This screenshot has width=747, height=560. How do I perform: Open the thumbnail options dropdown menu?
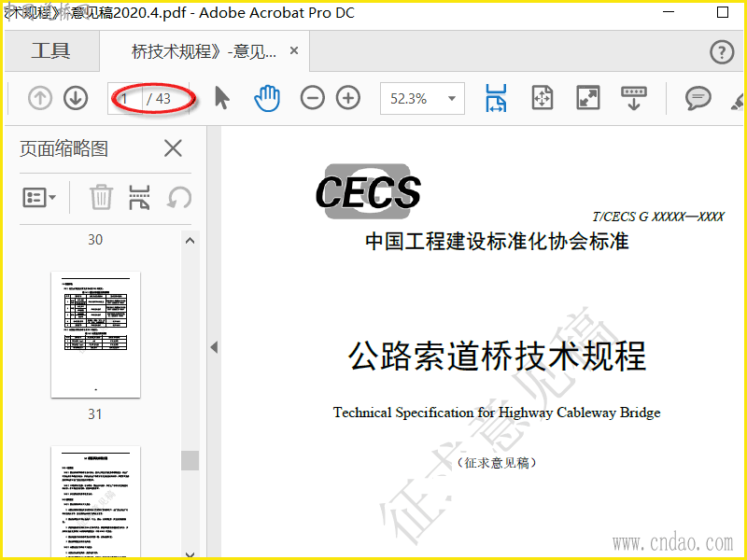pyautogui.click(x=39, y=197)
